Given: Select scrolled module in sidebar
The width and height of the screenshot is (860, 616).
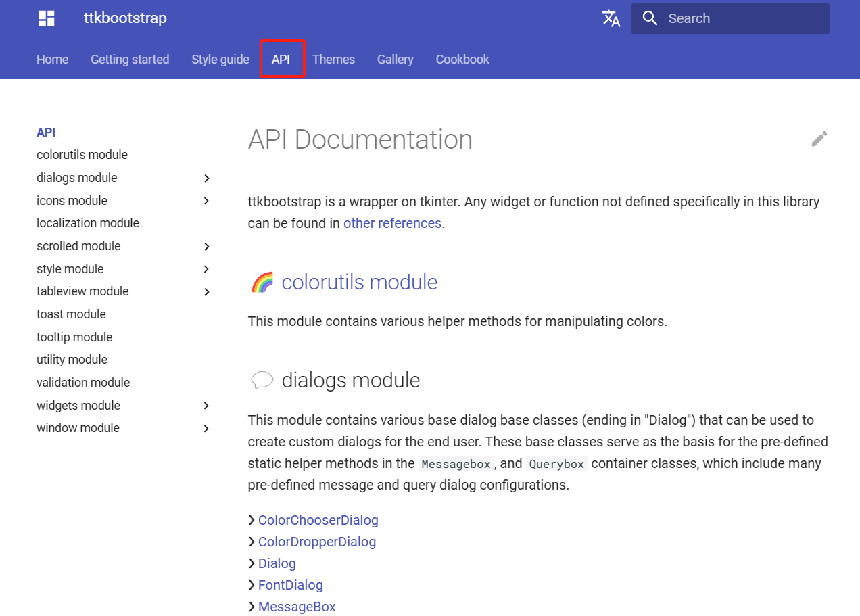Looking at the screenshot, I should [78, 246].
